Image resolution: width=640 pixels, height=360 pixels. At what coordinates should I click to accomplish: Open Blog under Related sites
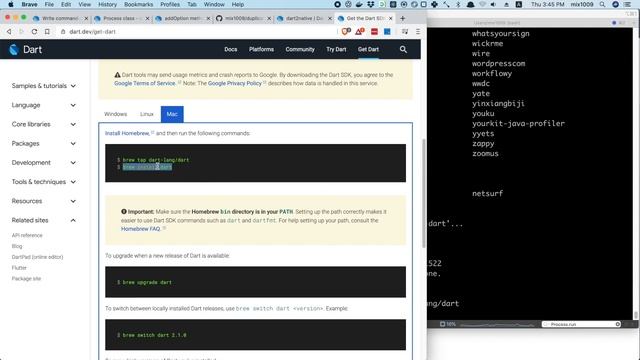[17, 246]
